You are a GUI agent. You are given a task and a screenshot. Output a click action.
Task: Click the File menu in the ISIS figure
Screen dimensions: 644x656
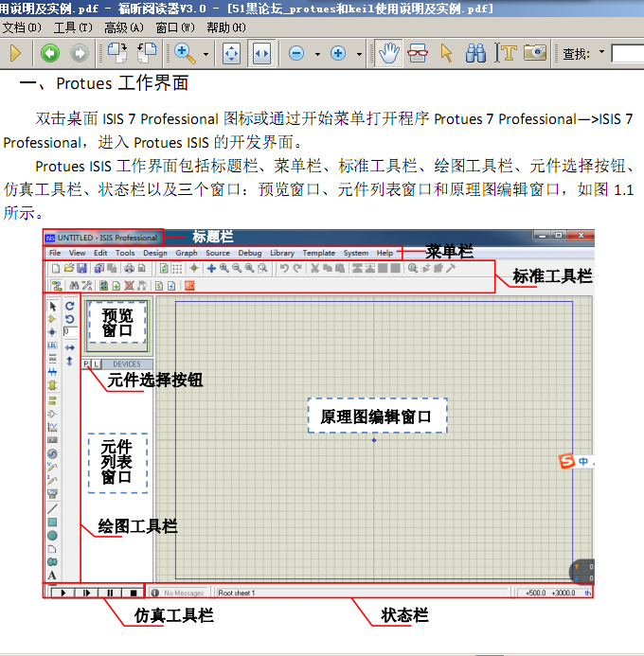55,253
